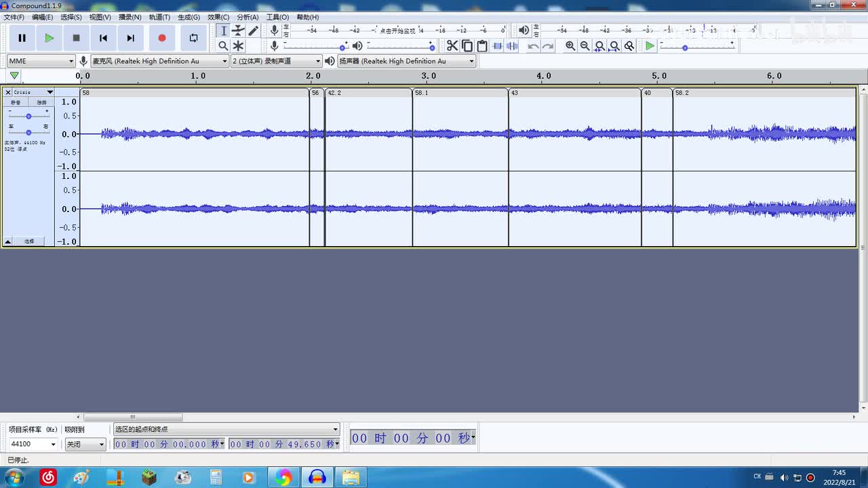Image resolution: width=868 pixels, height=488 pixels.
Task: Copy the selection with the Copy icon
Action: [x=467, y=45]
